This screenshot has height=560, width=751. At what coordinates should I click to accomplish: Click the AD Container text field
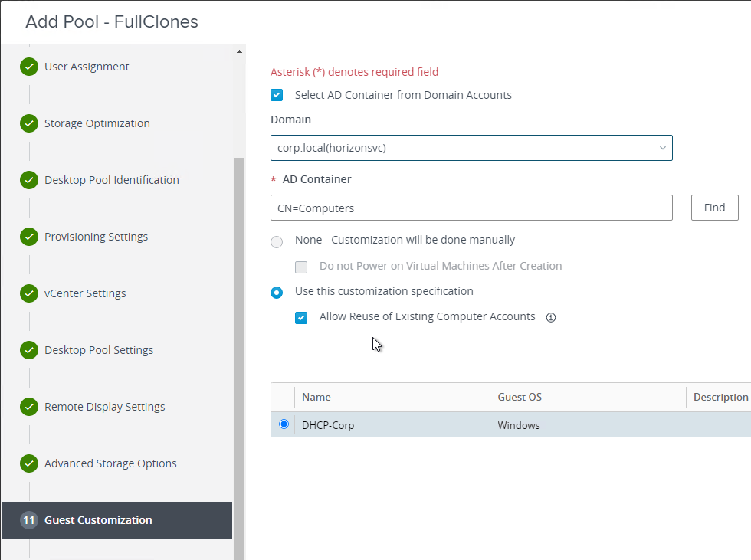coord(471,208)
